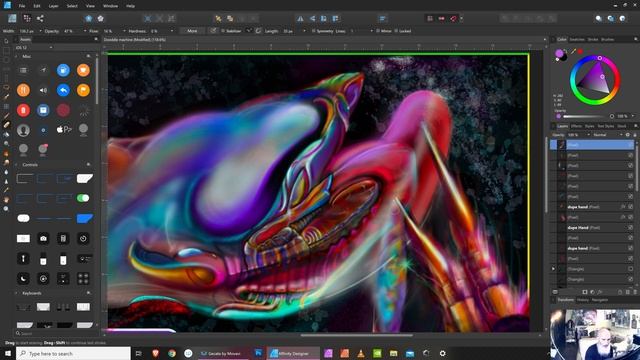This screenshot has height=360, width=640.
Task: Toggle visibility of the selected top layer
Action: pos(630,145)
